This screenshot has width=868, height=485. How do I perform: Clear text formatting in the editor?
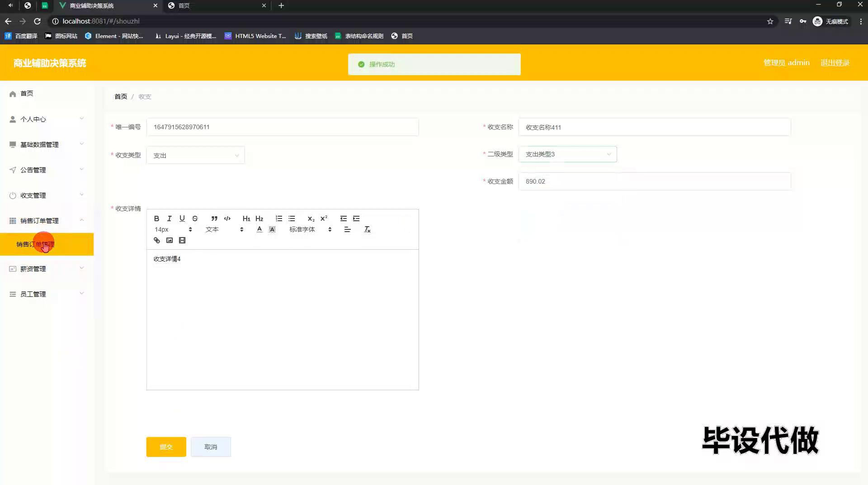click(x=367, y=229)
